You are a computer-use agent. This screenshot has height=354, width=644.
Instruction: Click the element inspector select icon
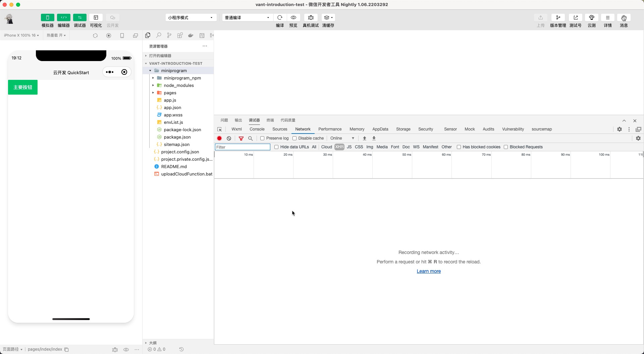pos(219,129)
